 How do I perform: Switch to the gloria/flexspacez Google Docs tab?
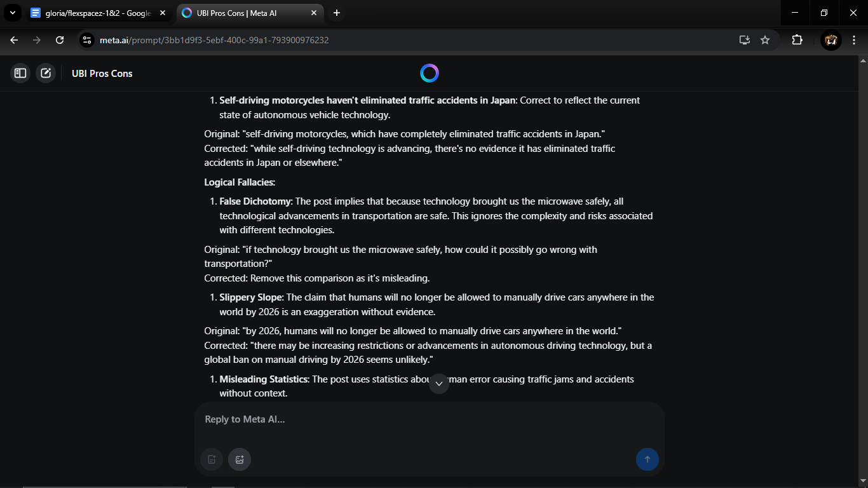[99, 13]
